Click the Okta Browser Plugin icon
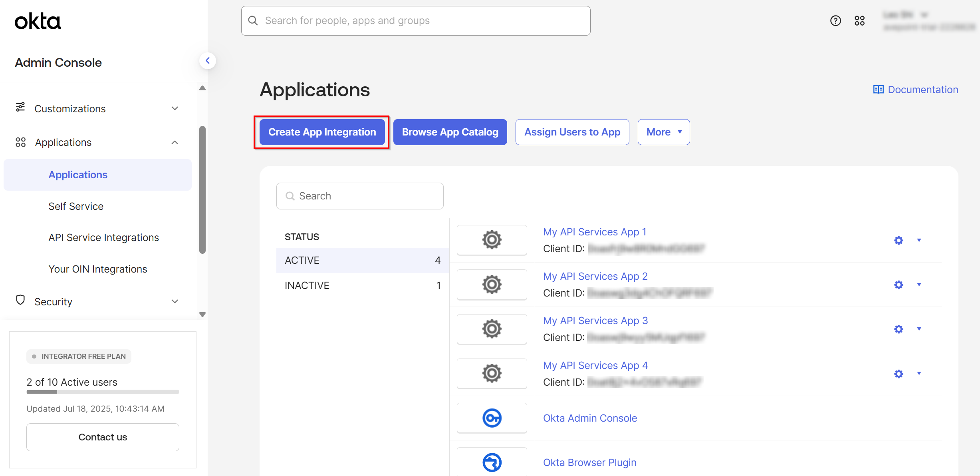 pyautogui.click(x=492, y=462)
